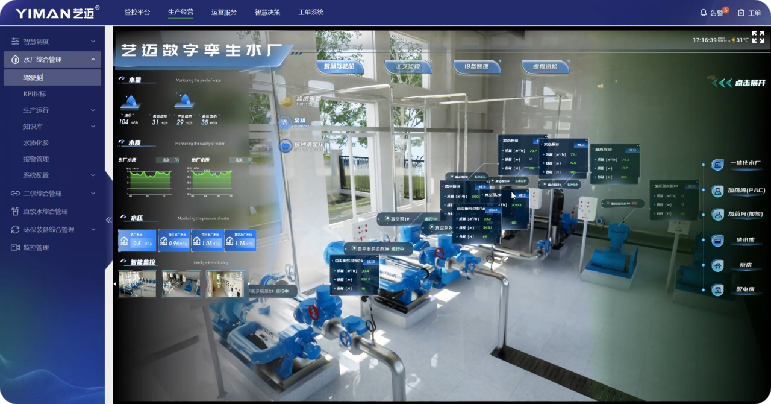771x404 pixels.
Task: Open the 告警 alarm bell icon
Action: 704,13
